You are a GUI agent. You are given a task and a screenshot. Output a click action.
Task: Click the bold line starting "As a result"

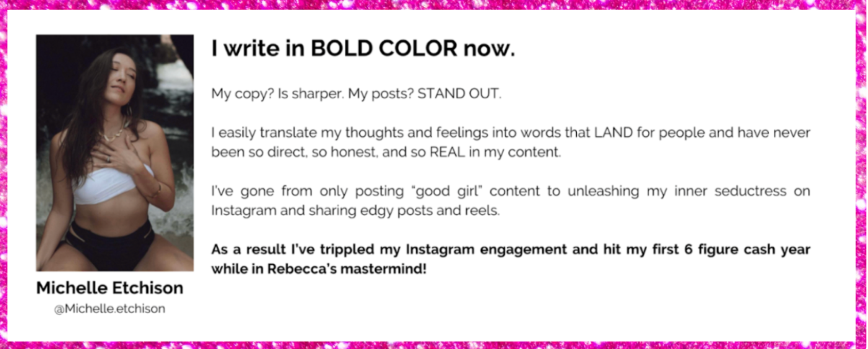point(511,259)
